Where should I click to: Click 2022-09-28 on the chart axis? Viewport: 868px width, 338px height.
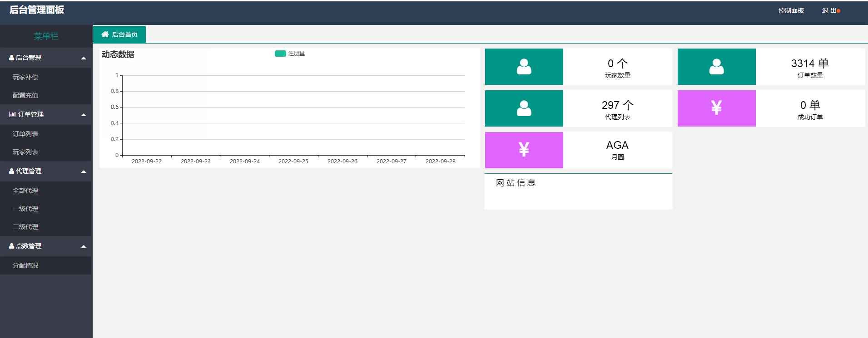[x=441, y=161]
